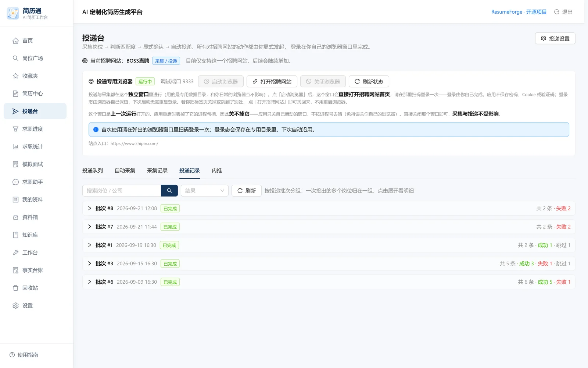588x368 pixels.
Task: Click 成功 3 count on 批次 #3
Action: (x=527, y=263)
